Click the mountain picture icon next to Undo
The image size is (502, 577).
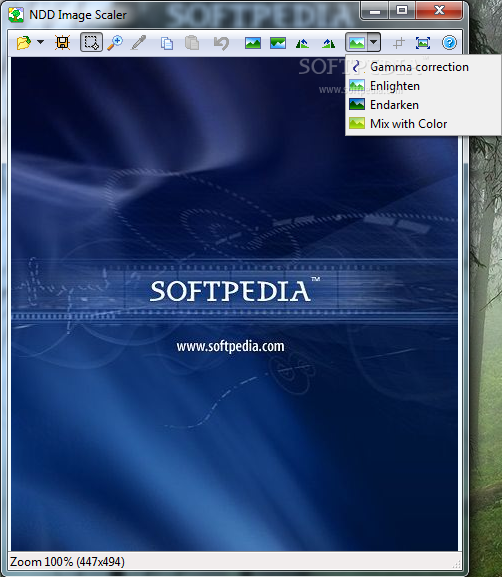pos(253,43)
